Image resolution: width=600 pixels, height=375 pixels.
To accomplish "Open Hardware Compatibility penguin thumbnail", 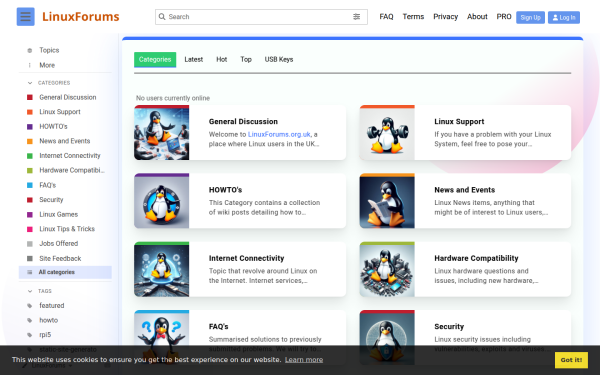I will [387, 269].
